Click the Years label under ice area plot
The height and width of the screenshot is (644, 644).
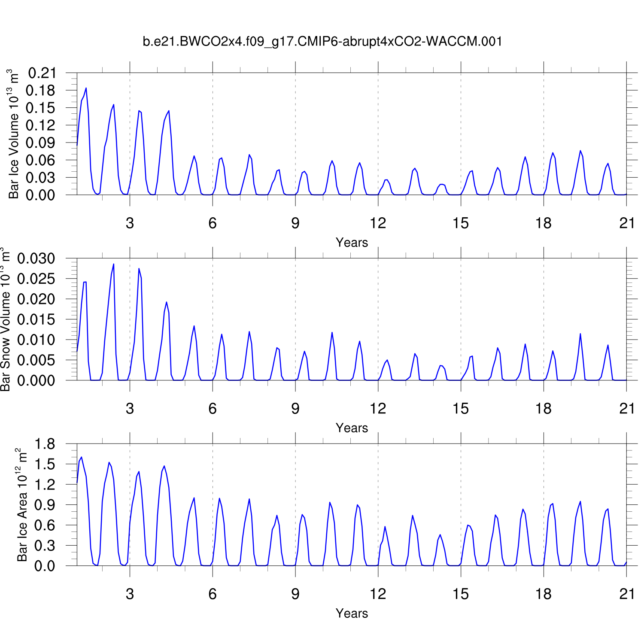click(352, 614)
